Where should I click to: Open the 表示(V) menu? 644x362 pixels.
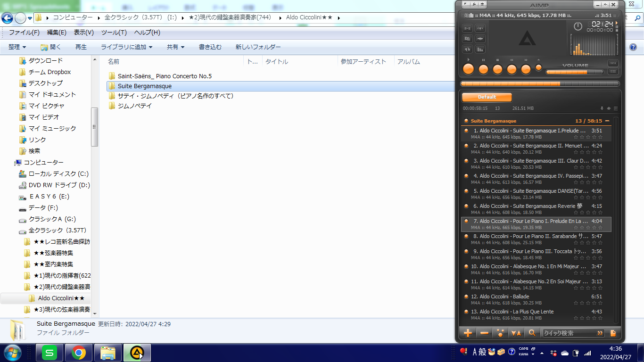[84, 33]
